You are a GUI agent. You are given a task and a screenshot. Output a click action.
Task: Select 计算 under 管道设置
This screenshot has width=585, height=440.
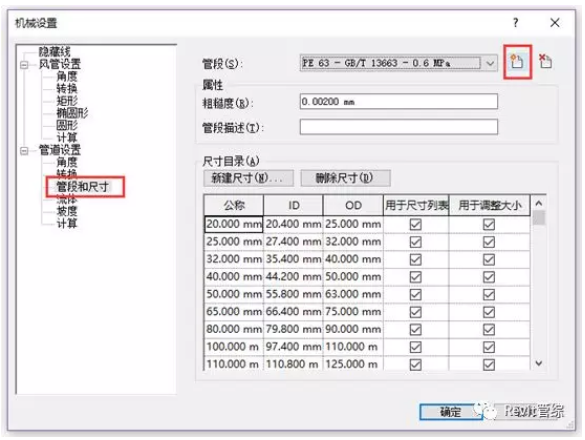coord(67,224)
